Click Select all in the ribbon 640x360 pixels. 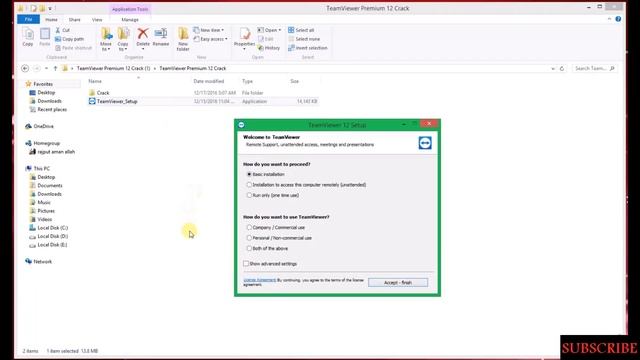click(301, 30)
